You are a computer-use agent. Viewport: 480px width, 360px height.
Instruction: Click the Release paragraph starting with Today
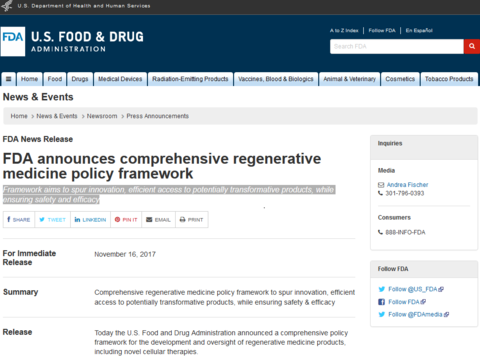pos(221,342)
